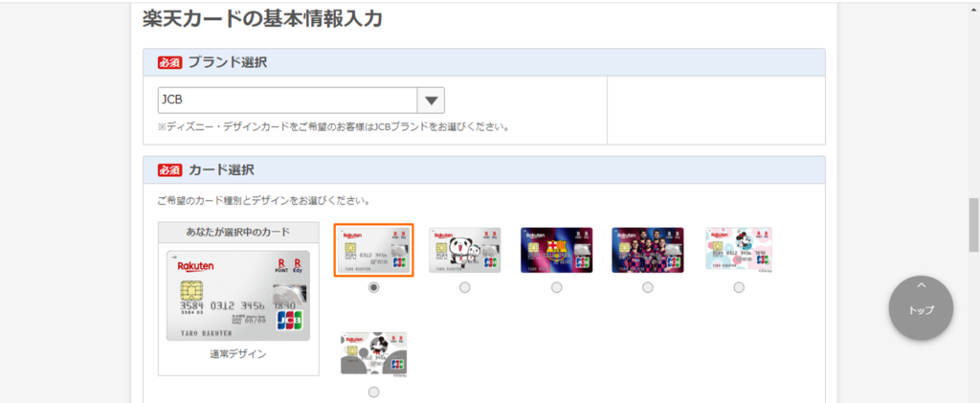
Task: Click the 楽天カードの基本情報入力 title
Action: tap(262, 19)
